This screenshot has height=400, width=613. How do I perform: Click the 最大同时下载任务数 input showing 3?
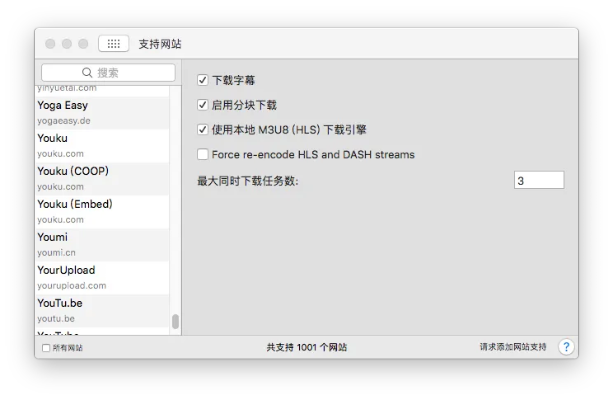click(x=539, y=180)
